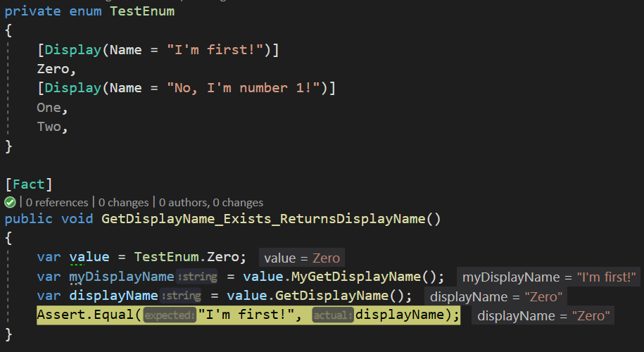Click the green test-passed checkmark icon
The image size is (644, 352).
tap(10, 202)
